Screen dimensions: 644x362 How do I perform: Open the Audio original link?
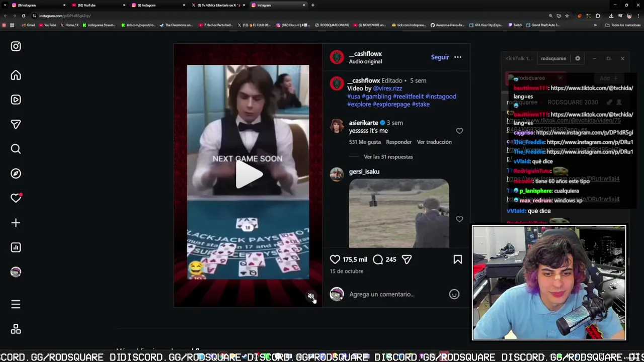pos(365,62)
